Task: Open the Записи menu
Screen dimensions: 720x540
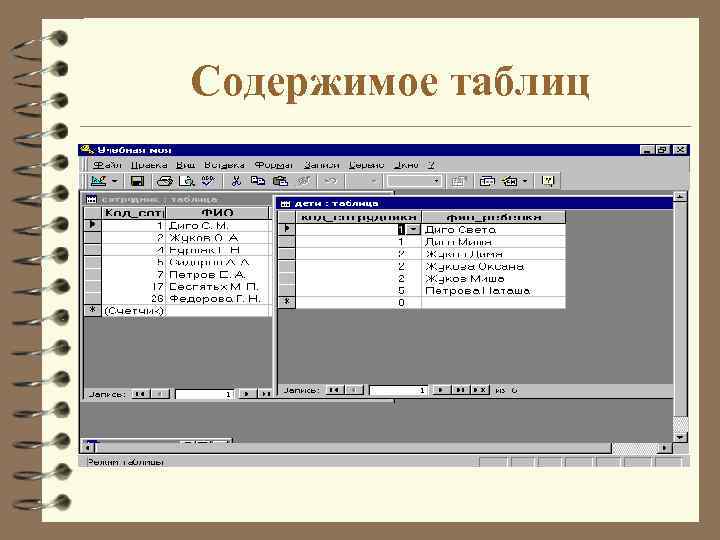Action: coord(321,165)
